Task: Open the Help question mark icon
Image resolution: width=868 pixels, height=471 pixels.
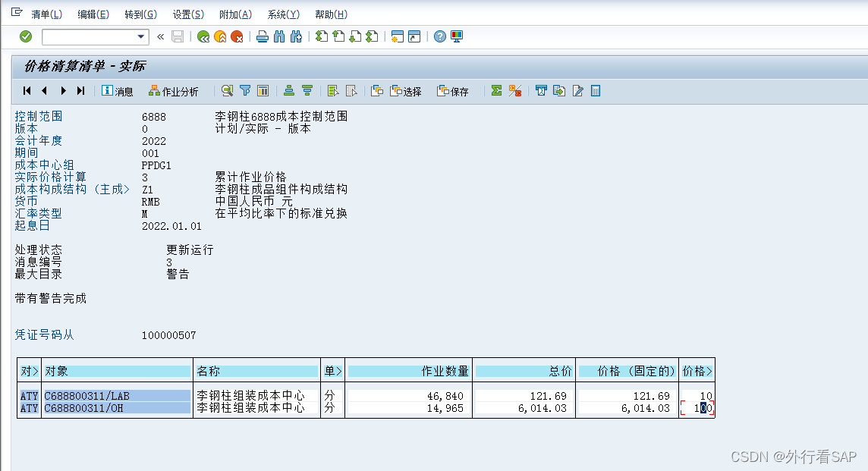Action: tap(439, 36)
